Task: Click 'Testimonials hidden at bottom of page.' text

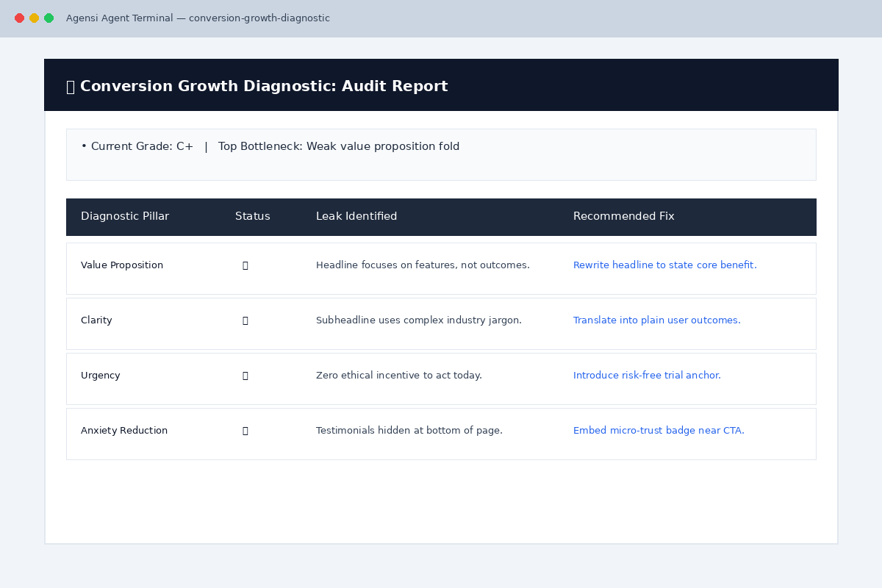Action: tap(409, 431)
